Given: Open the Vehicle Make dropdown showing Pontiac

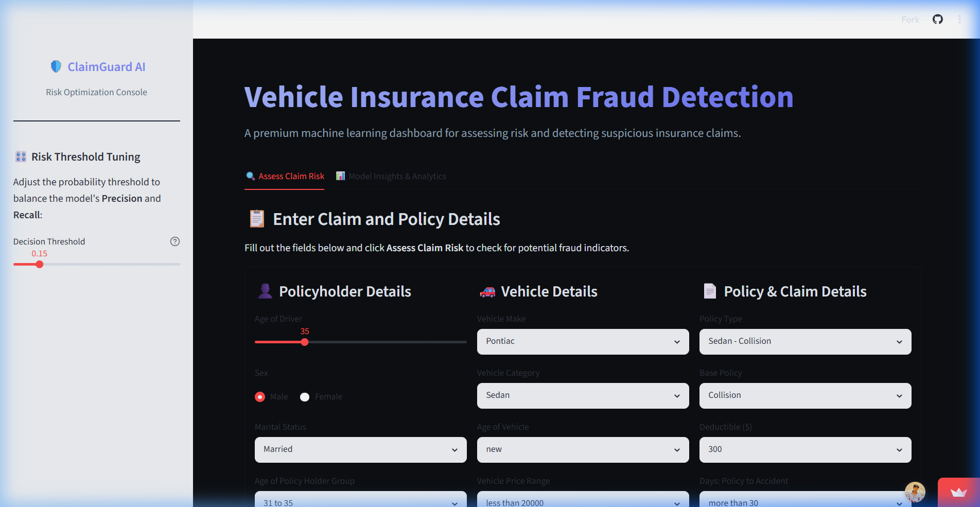Looking at the screenshot, I should click(583, 342).
